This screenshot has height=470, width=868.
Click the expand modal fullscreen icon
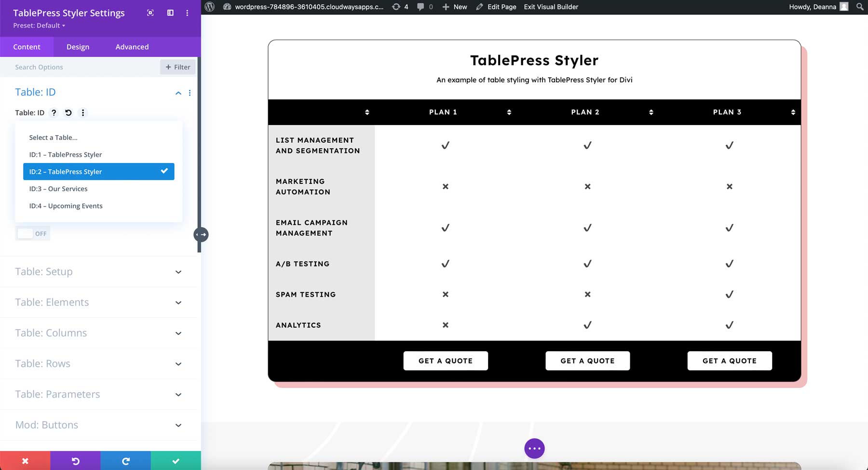(150, 13)
